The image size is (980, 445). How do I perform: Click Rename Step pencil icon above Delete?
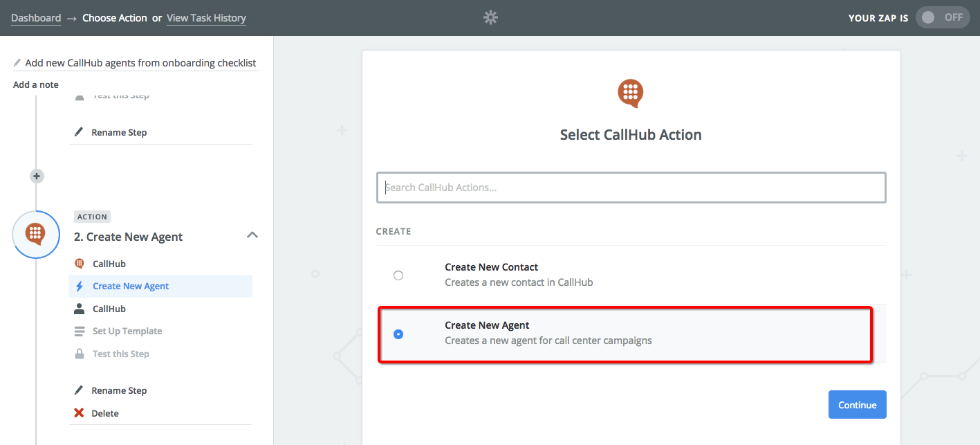point(79,390)
